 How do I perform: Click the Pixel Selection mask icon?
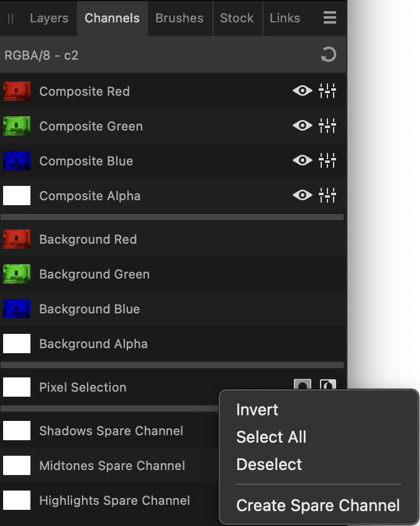(303, 385)
